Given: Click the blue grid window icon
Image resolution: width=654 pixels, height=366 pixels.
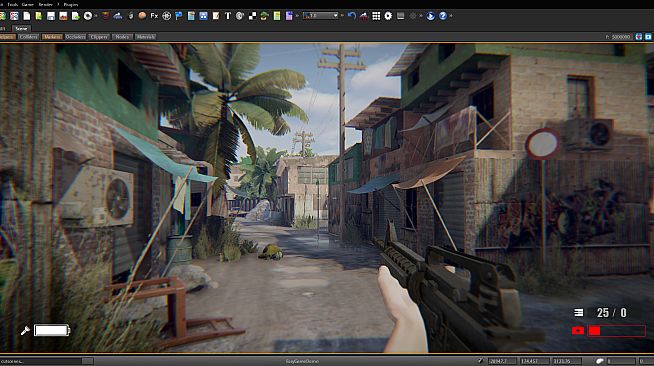Looking at the screenshot, I should (x=203, y=16).
